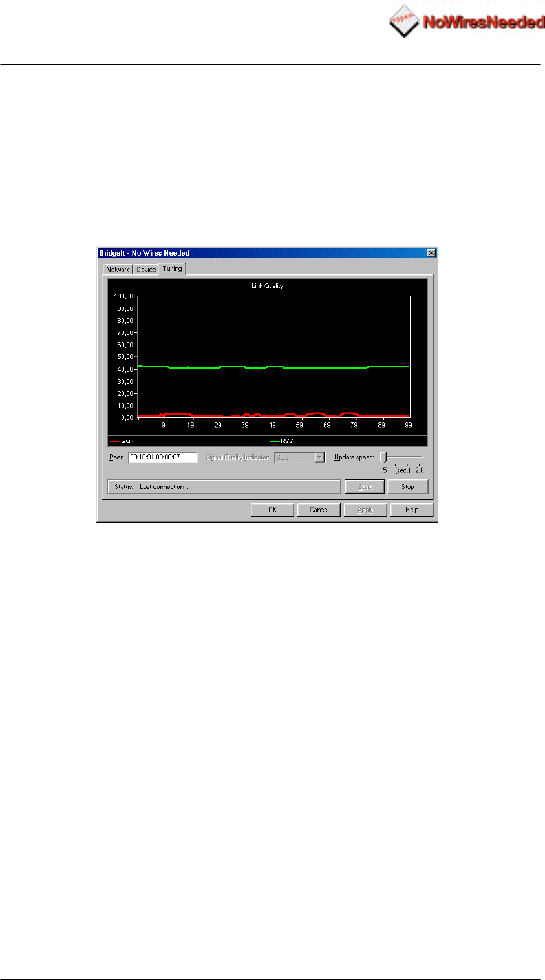Click the Apply button

point(365,510)
